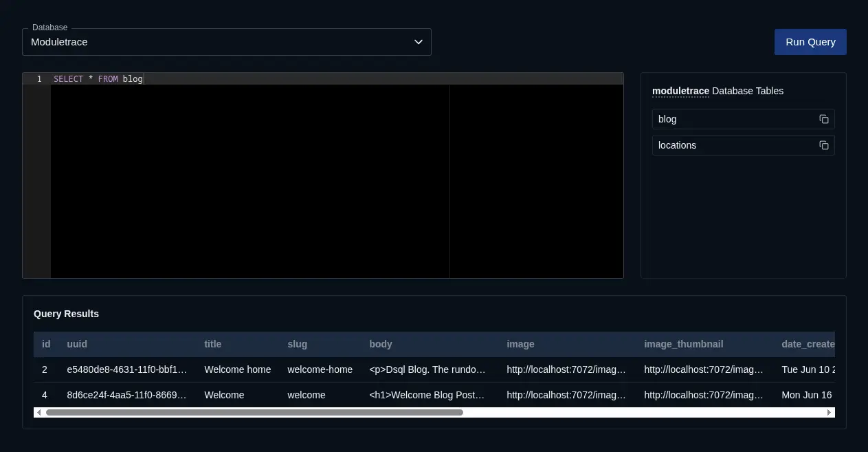Click the title column header
This screenshot has width=868, height=452.
pos(212,344)
